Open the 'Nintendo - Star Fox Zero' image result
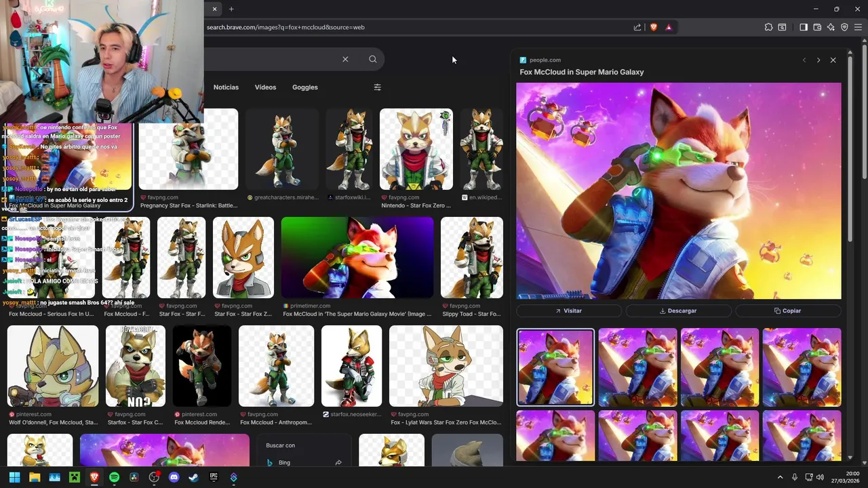This screenshot has width=868, height=488. [416, 149]
